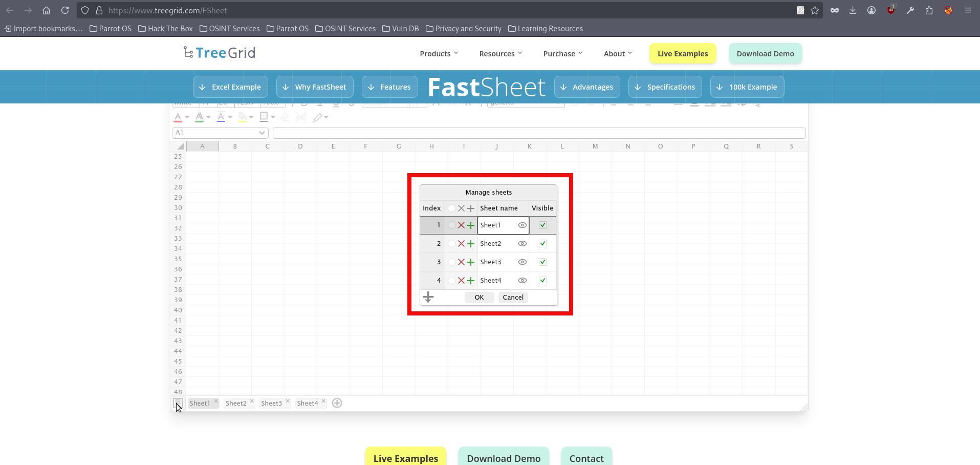This screenshot has width=980, height=465.
Task: Switch to the Sheet3 tab
Action: 271,404
